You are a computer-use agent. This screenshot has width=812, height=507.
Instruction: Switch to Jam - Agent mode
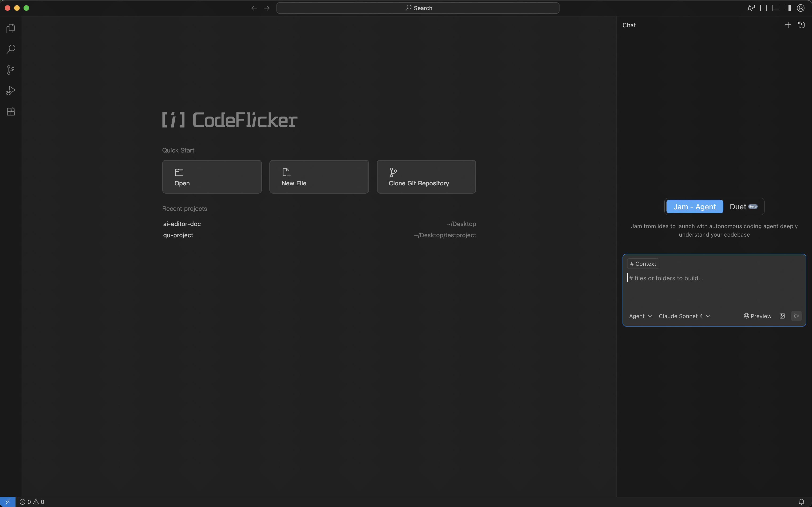pos(694,206)
